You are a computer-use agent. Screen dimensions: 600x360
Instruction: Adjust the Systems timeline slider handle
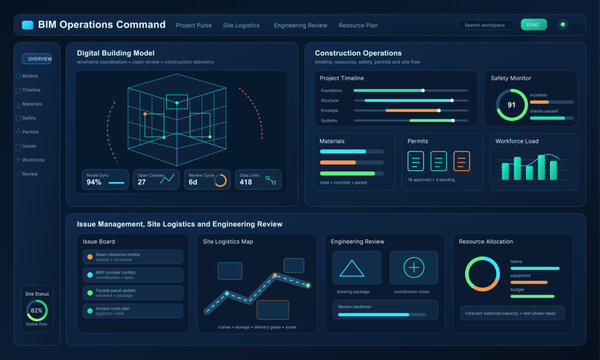tap(453, 121)
